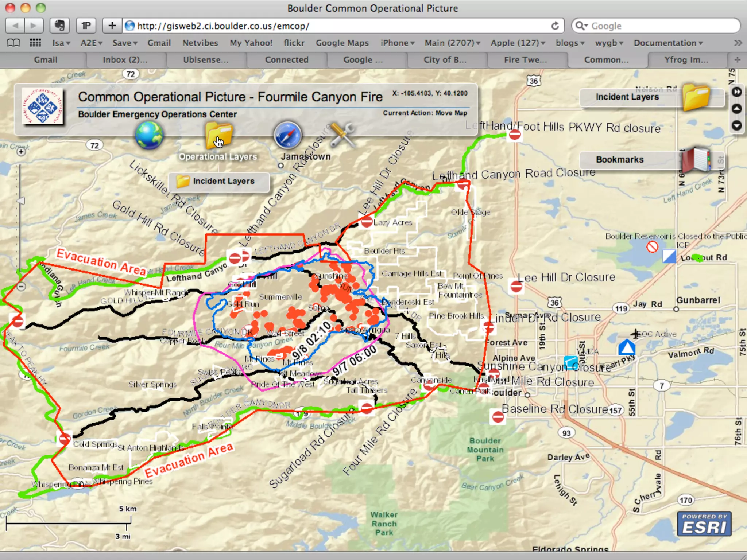Switch to the Fire Twe... tab
The height and width of the screenshot is (560, 747).
(x=525, y=60)
